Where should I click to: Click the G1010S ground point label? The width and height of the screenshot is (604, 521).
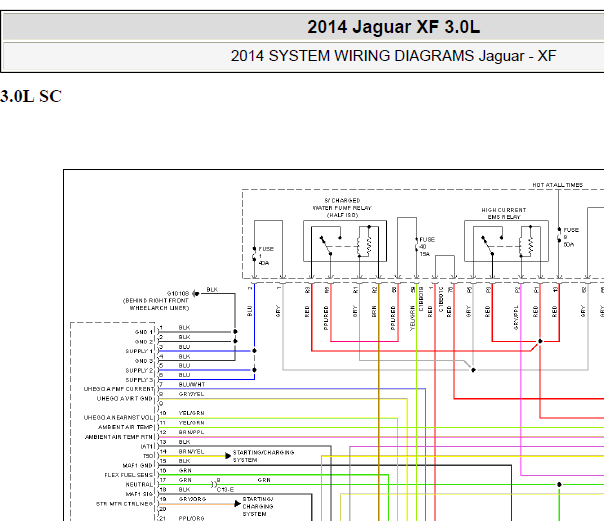(178, 293)
